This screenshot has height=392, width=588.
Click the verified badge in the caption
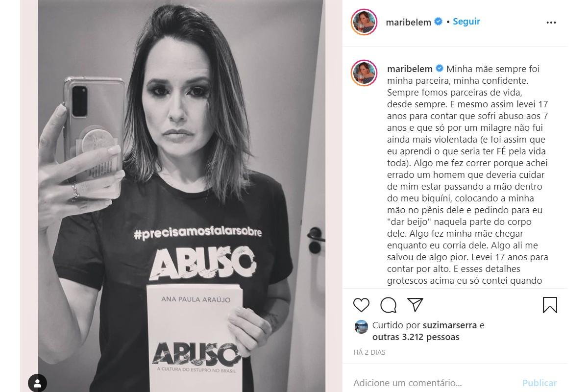click(439, 69)
